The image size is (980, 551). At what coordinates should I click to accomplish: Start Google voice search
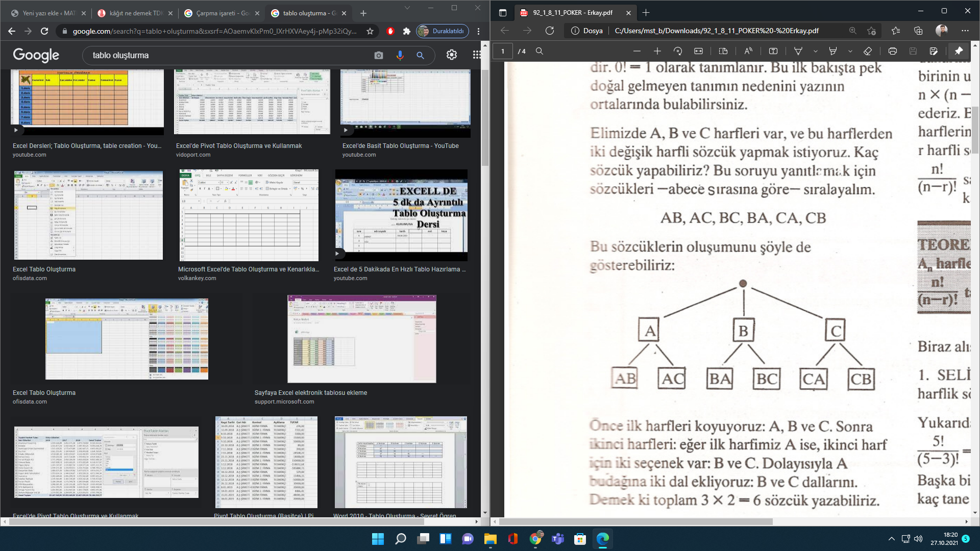(400, 55)
